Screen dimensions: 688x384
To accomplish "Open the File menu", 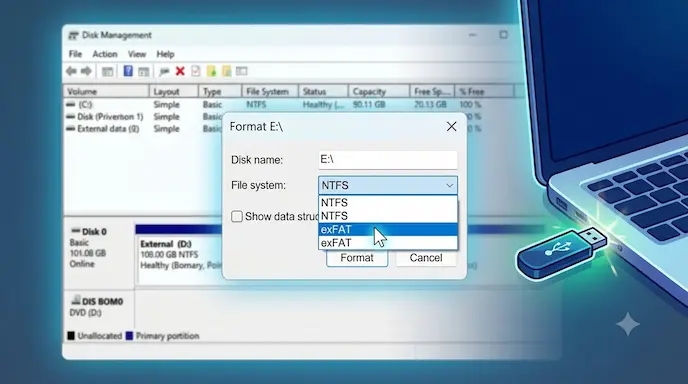I will click(75, 54).
